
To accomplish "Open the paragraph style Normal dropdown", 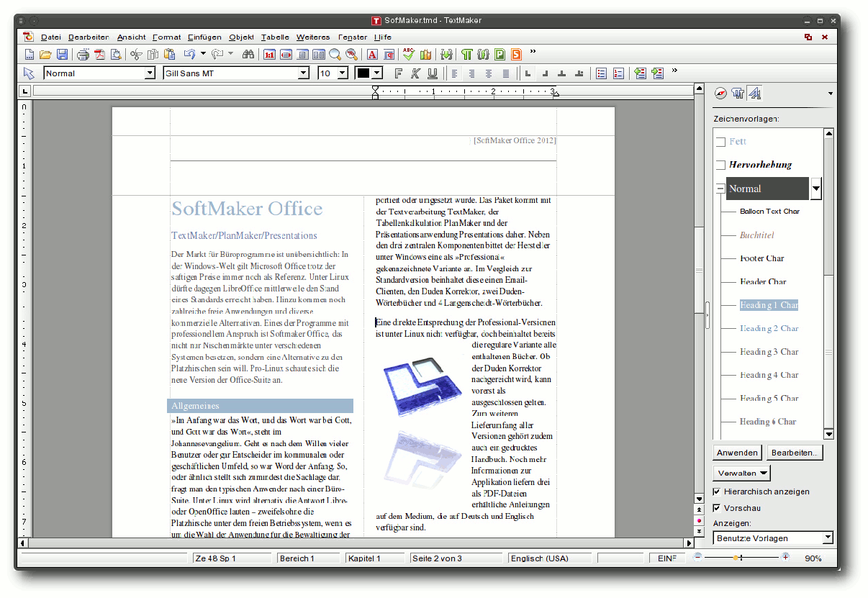I will point(150,73).
